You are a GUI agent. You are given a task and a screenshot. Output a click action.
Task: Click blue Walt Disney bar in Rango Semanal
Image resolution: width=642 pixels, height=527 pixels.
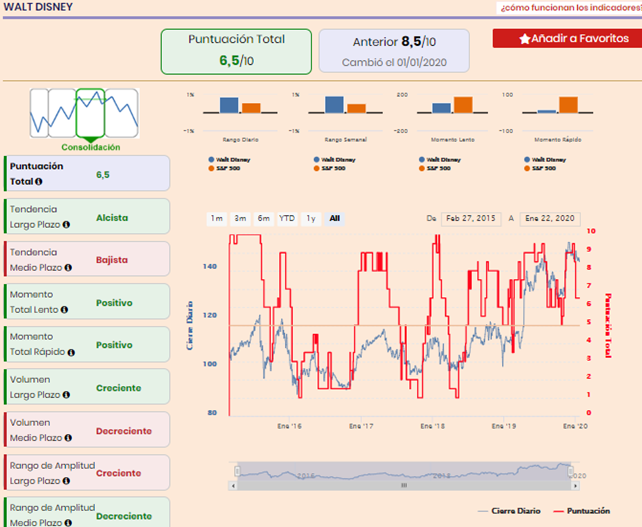click(334, 105)
